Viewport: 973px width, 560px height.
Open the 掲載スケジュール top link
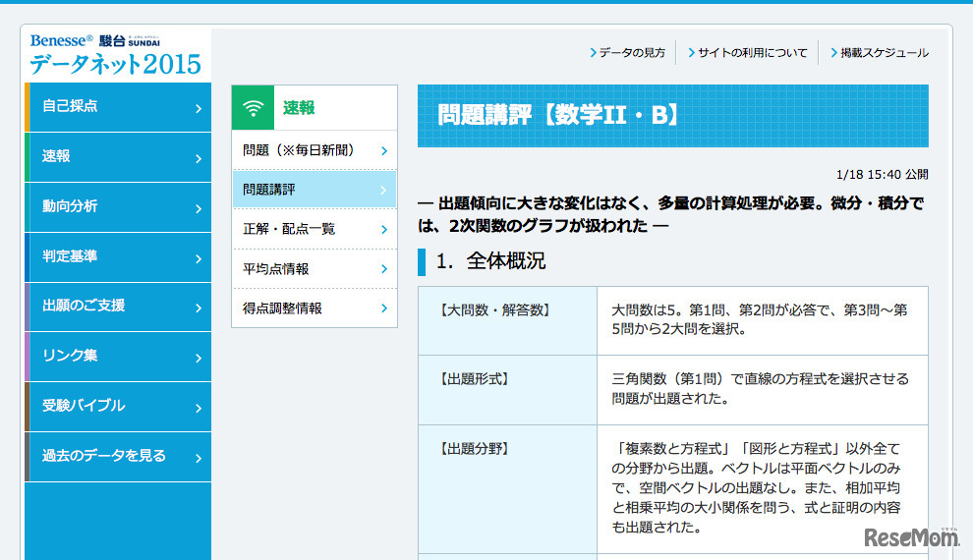880,53
